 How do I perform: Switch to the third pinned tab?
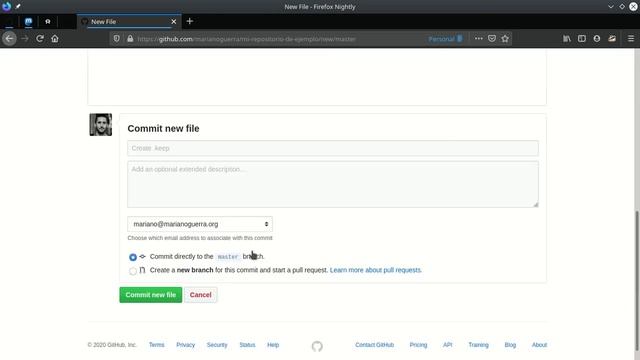tap(48, 21)
